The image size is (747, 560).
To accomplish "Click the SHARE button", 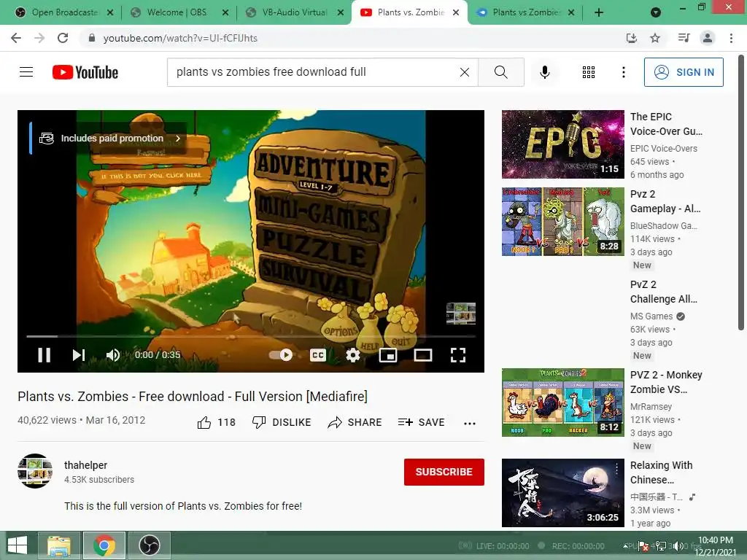I will tap(355, 422).
